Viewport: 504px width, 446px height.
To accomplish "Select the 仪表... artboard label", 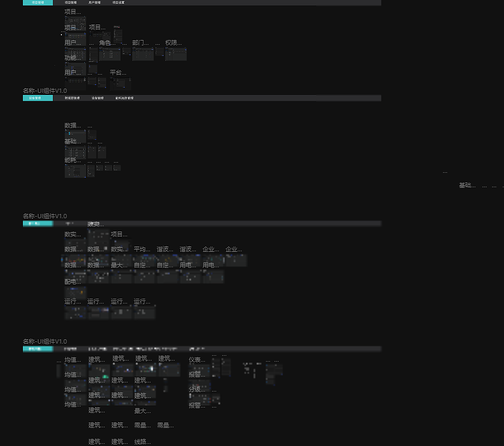I will coord(197,360).
